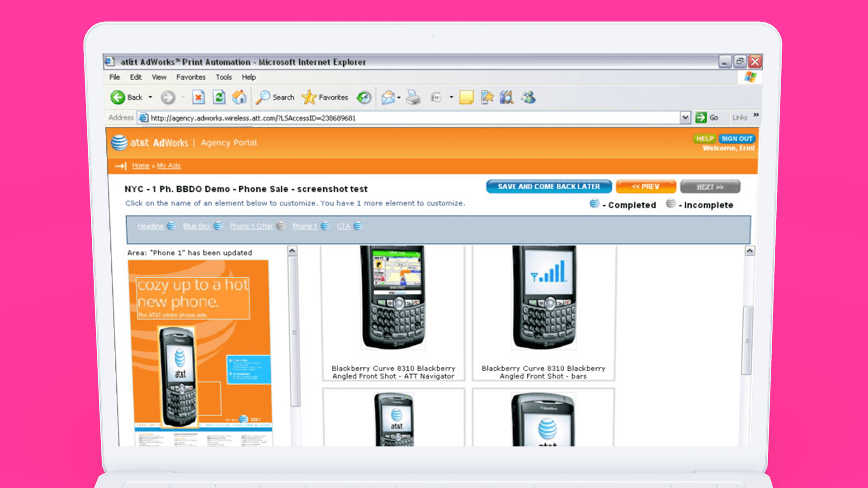
Task: Open the address bar dropdown arrow
Action: point(686,117)
